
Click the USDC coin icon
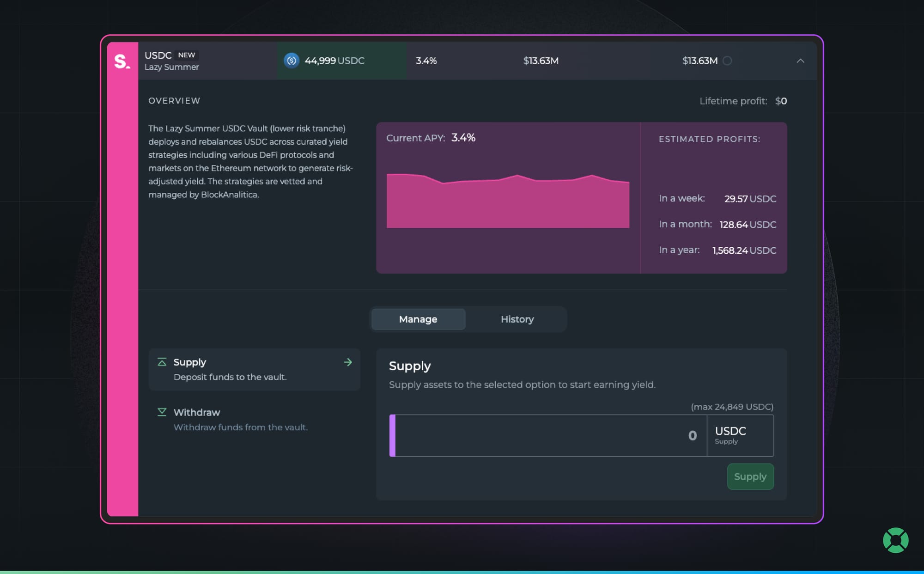coord(292,61)
